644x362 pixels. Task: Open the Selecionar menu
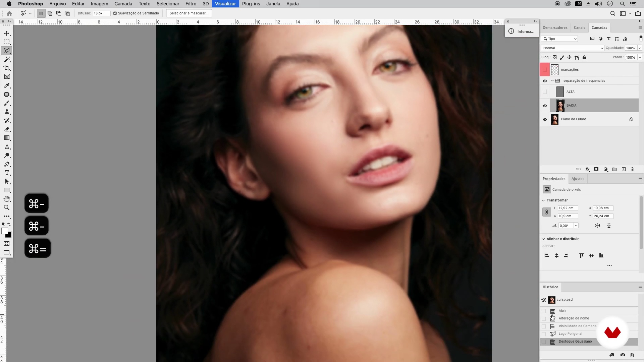point(168,4)
